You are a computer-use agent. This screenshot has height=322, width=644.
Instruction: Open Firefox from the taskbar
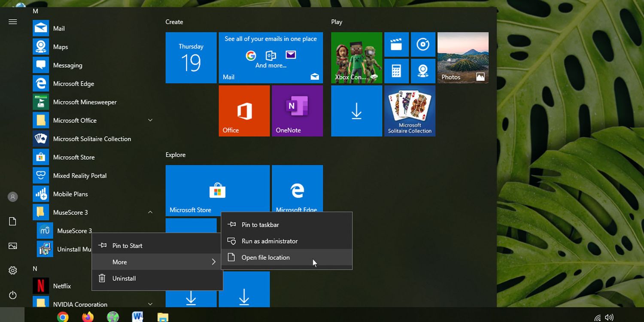pos(88,317)
